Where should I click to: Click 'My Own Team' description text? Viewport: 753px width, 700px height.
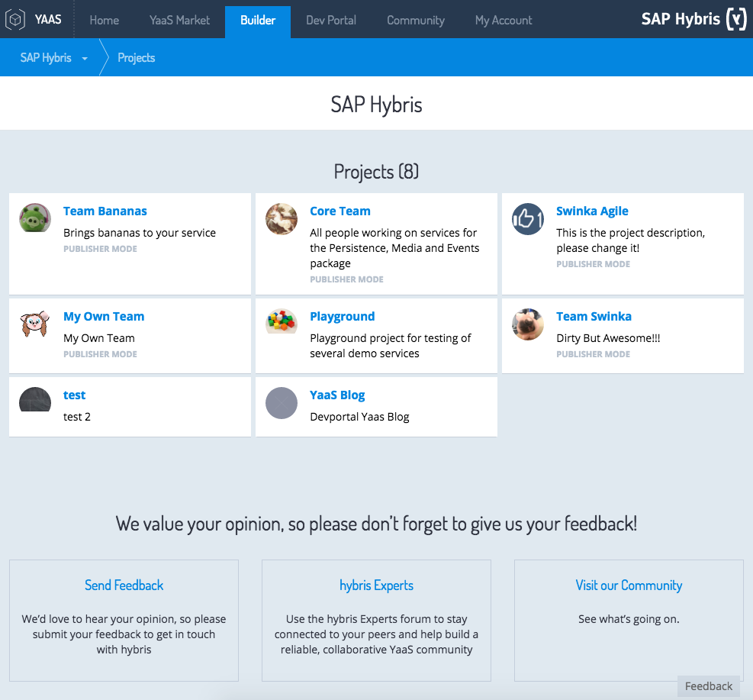(x=99, y=338)
